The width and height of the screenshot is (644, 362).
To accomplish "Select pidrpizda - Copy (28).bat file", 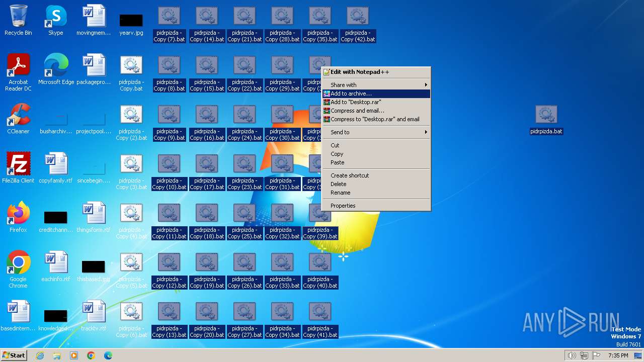I will pos(282,24).
